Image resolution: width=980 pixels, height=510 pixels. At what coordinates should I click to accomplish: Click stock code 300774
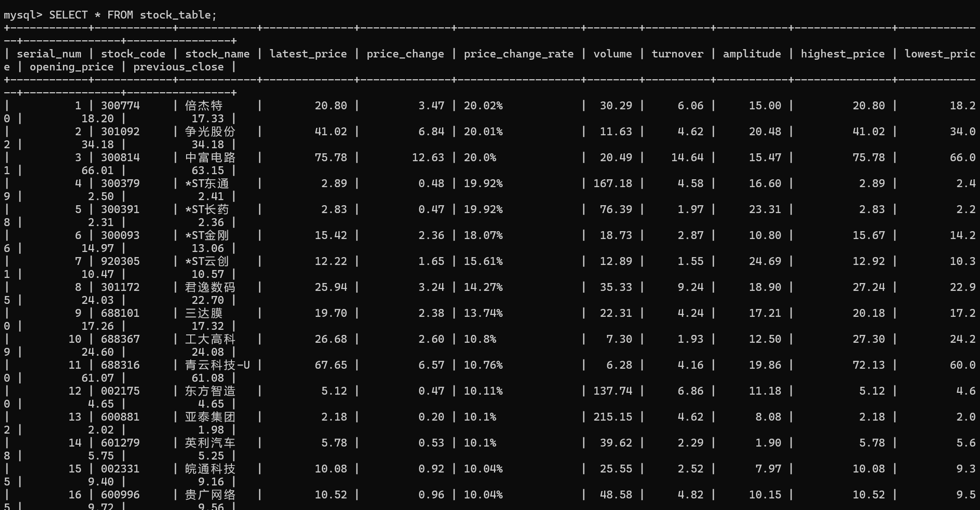tap(120, 106)
